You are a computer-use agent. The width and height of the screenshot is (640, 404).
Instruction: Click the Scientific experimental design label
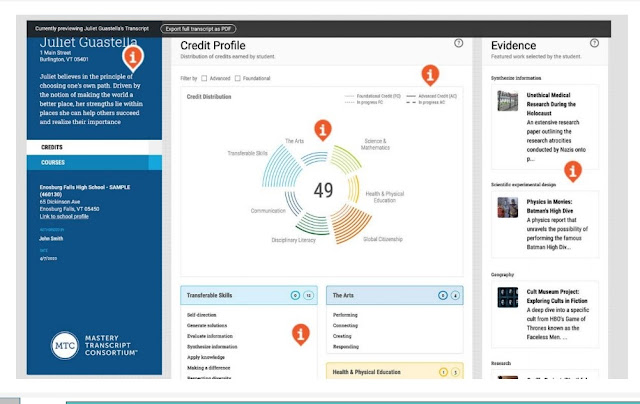pyautogui.click(x=523, y=185)
